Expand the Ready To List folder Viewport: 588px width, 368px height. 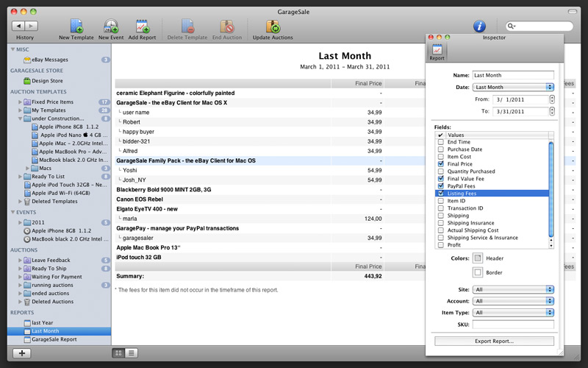(20, 177)
